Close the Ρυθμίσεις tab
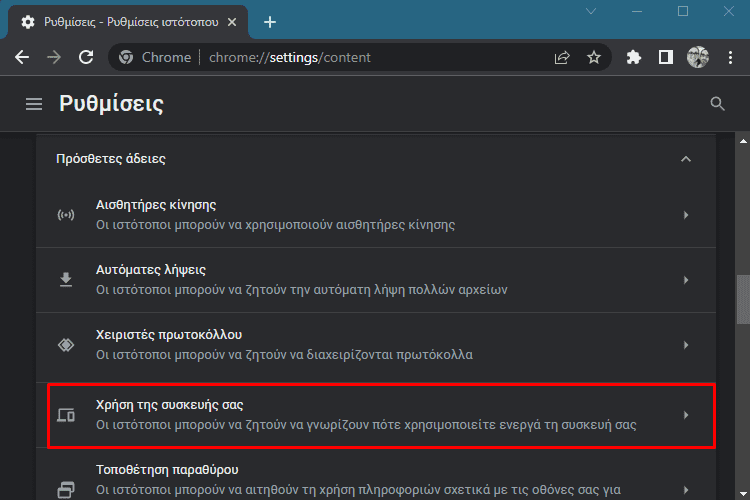The image size is (750, 500). [232, 22]
